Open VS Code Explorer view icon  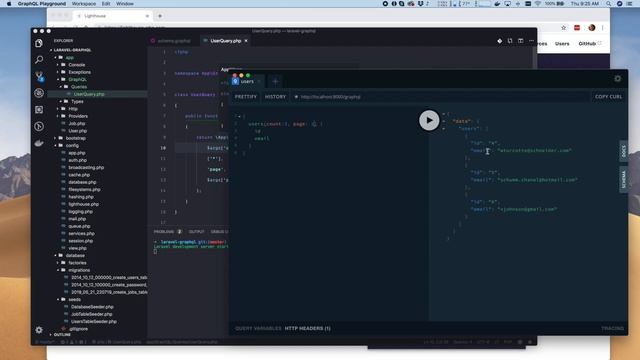[39, 43]
